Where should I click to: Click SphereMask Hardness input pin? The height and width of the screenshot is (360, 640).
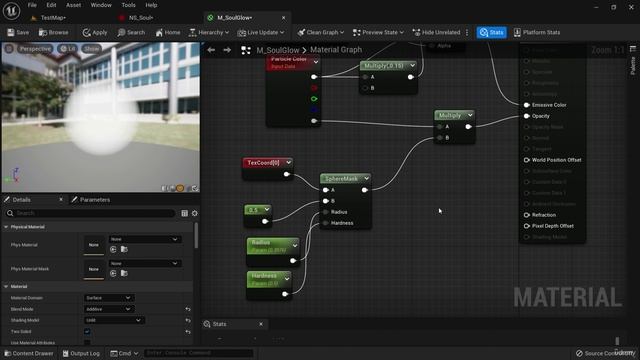tap(326, 223)
